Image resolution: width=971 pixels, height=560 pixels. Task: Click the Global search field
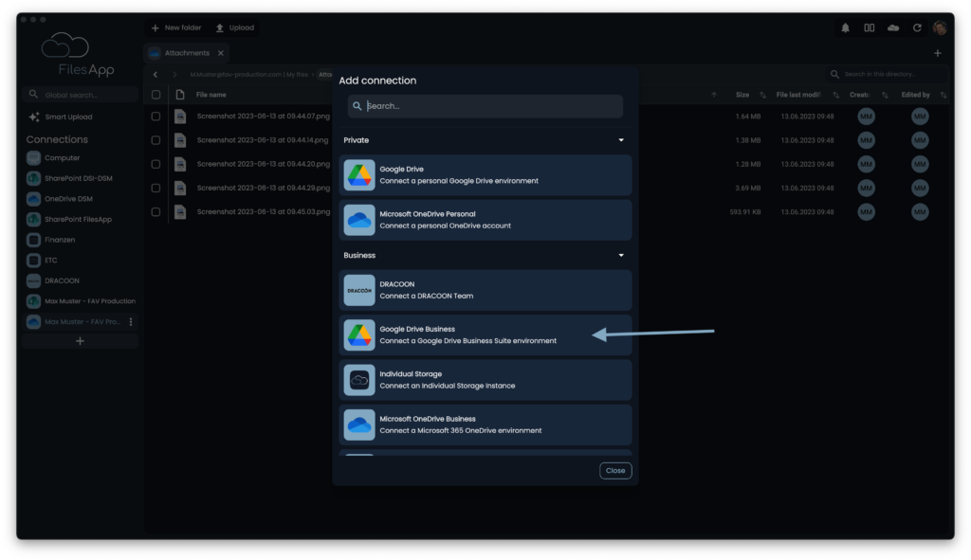pos(80,95)
